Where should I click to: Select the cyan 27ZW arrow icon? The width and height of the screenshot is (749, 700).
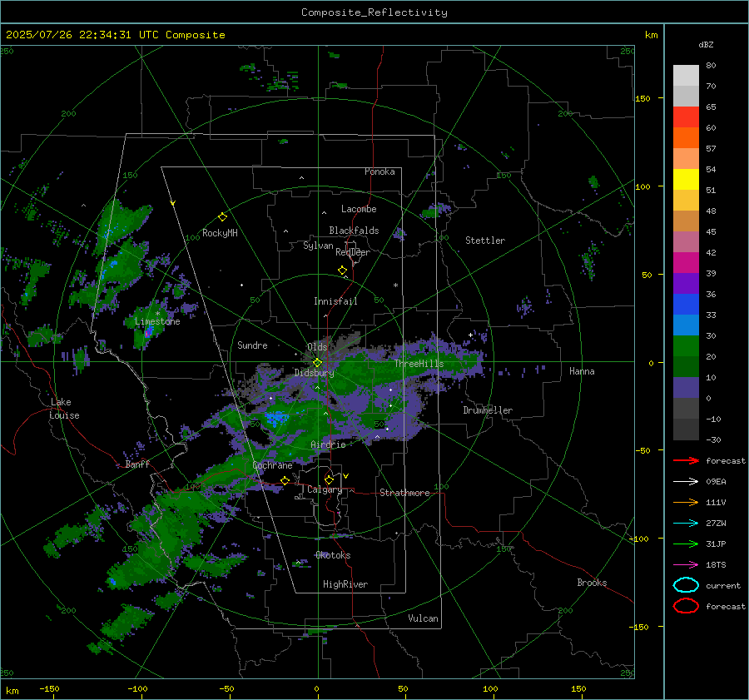click(x=686, y=524)
